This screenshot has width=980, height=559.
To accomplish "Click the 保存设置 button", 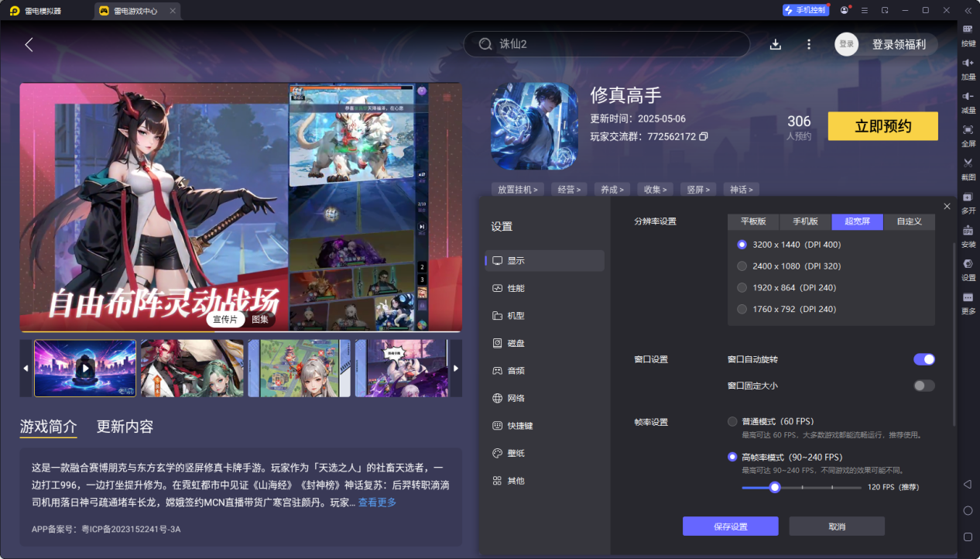I will click(731, 526).
